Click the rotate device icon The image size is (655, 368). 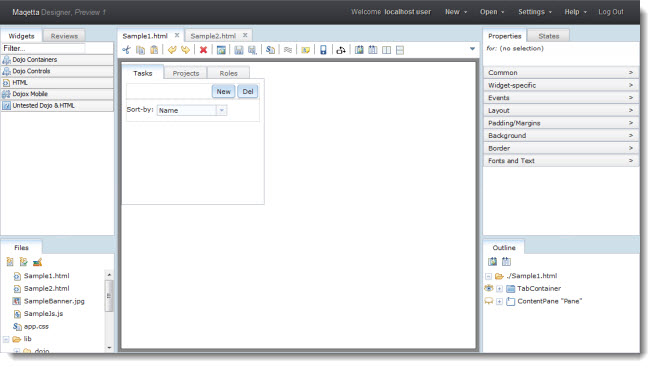[x=341, y=50]
